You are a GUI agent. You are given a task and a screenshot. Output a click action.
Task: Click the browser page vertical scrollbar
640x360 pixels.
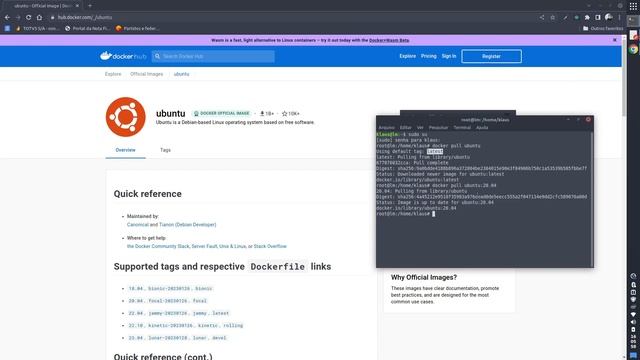tap(624, 78)
